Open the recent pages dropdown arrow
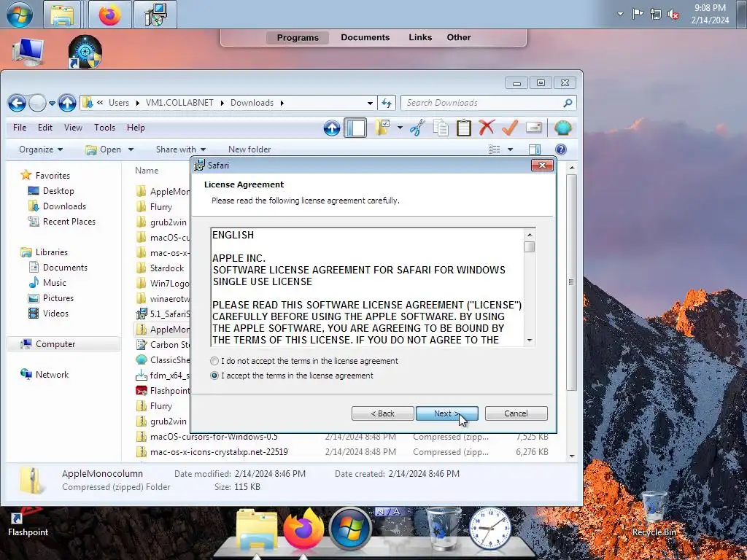Viewport: 747px width, 560px height. 52,103
